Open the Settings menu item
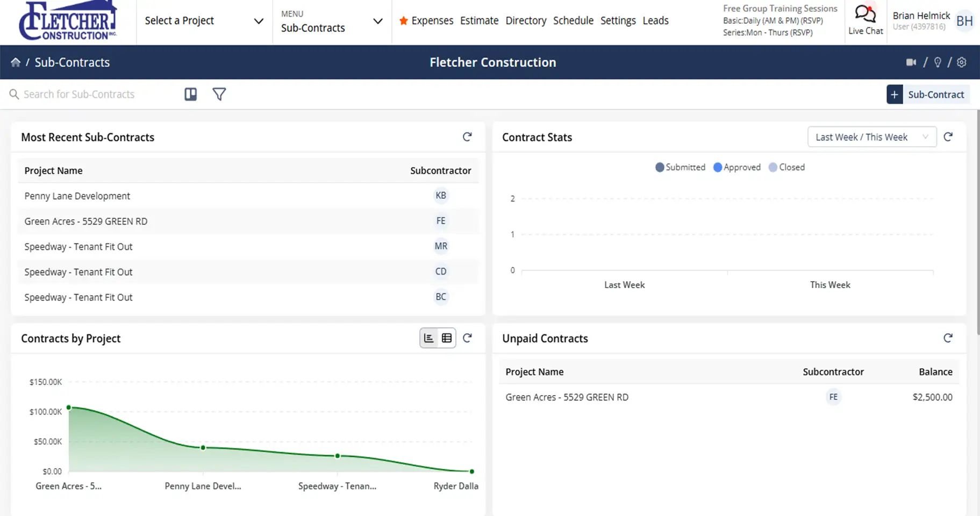Image resolution: width=980 pixels, height=516 pixels. (x=618, y=21)
